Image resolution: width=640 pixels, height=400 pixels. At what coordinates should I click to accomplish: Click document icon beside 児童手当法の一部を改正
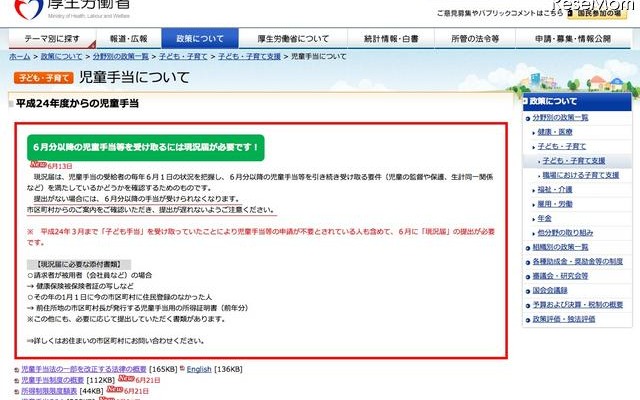coord(17,369)
